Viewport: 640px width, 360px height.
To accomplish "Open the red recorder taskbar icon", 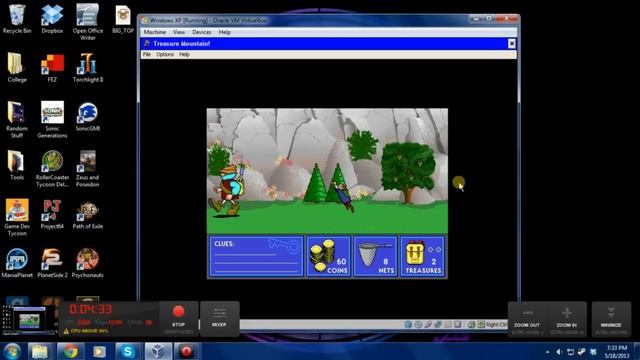I will (186, 351).
